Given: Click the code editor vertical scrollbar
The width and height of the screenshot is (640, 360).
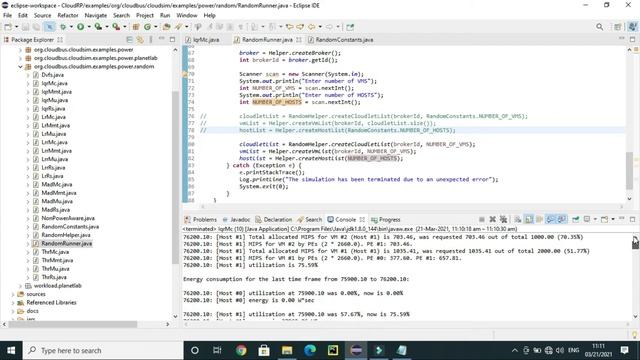Looking at the screenshot, I should click(x=629, y=170).
